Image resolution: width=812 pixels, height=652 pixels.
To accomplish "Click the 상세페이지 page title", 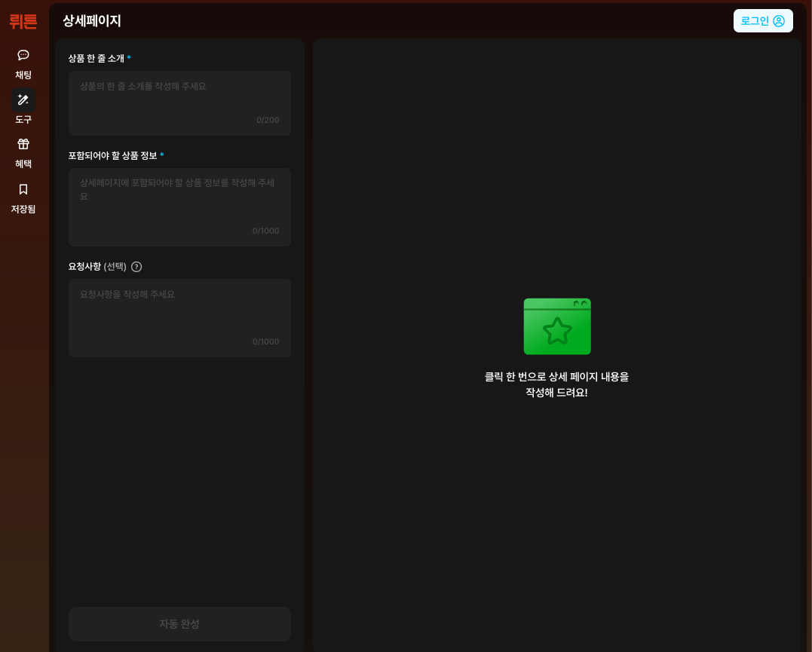I will point(92,20).
